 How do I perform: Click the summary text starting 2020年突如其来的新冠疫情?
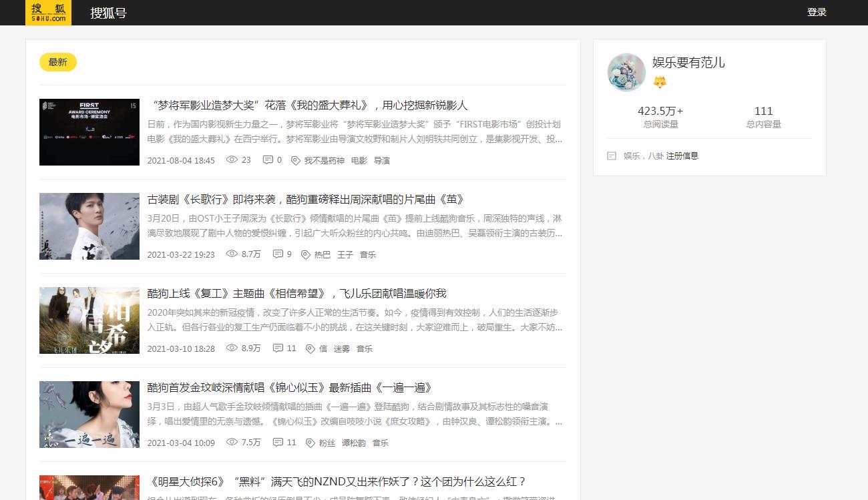pyautogui.click(x=355, y=320)
